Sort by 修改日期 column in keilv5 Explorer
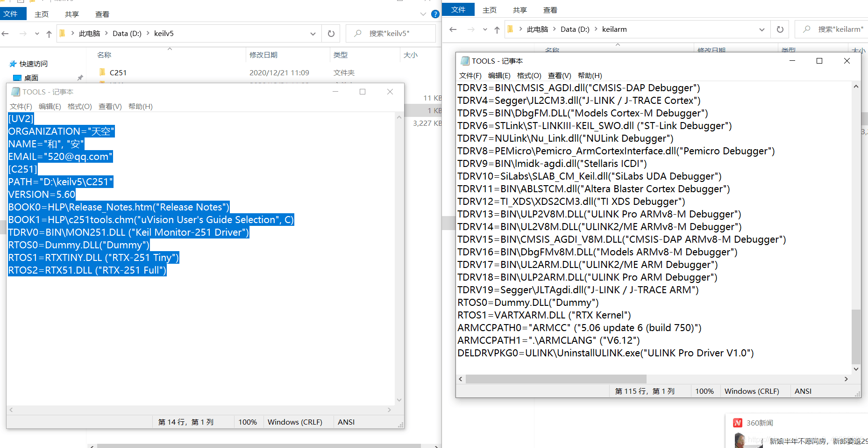Screen dimensions: 868x448 tap(263, 55)
